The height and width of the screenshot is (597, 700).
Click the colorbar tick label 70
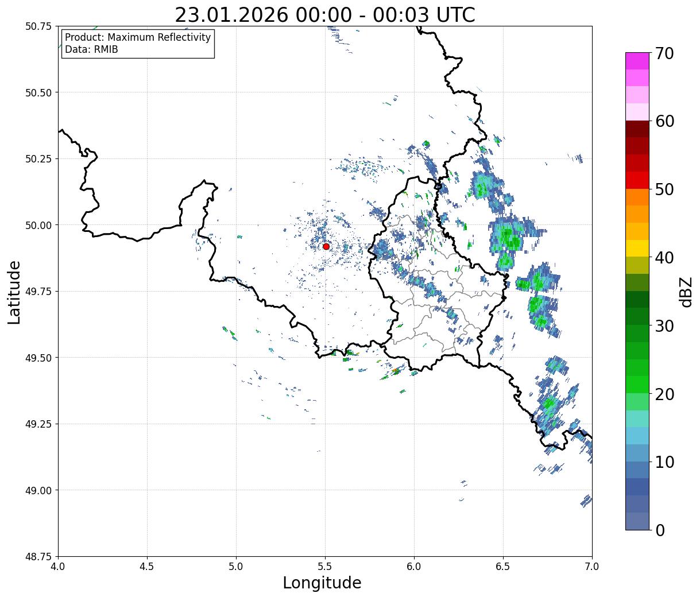[x=664, y=53]
